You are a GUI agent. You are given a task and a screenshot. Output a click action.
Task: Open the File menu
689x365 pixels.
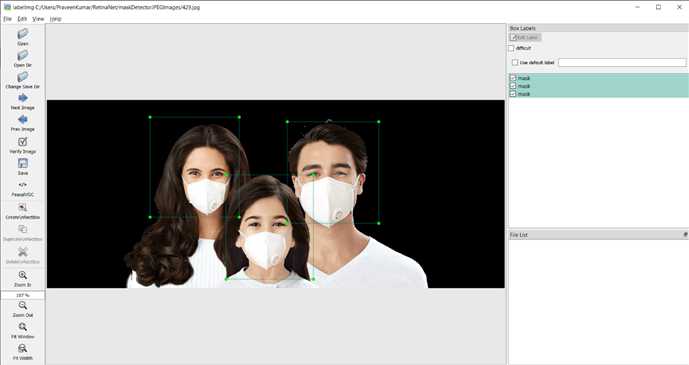coord(7,19)
